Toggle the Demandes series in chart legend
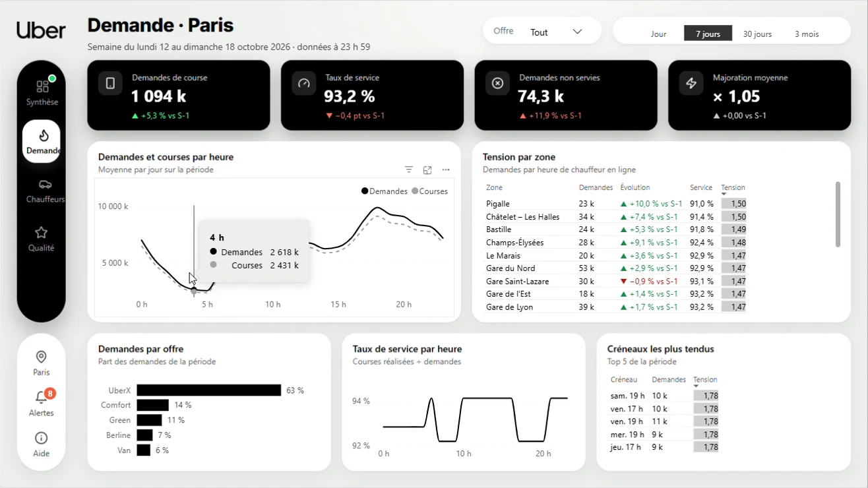The width and height of the screenshot is (868, 488). pyautogui.click(x=385, y=191)
